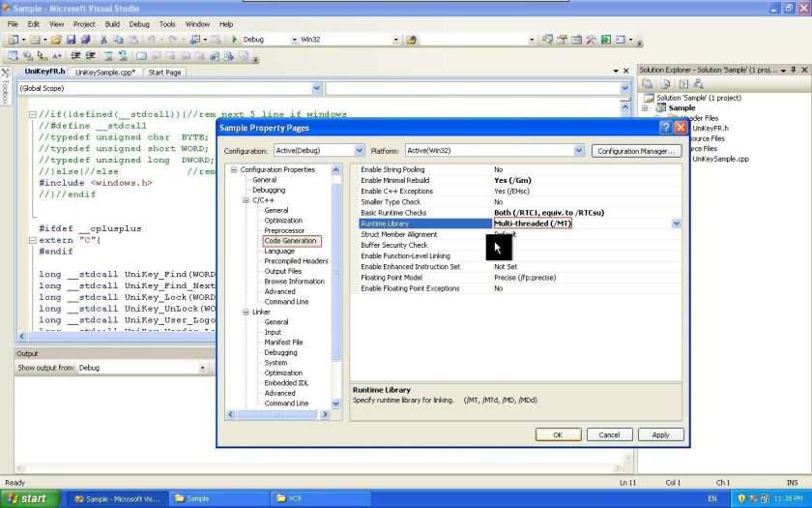Open the Toolbox tools icon in toolbar
The width and height of the screenshot is (812, 508).
coord(591,40)
